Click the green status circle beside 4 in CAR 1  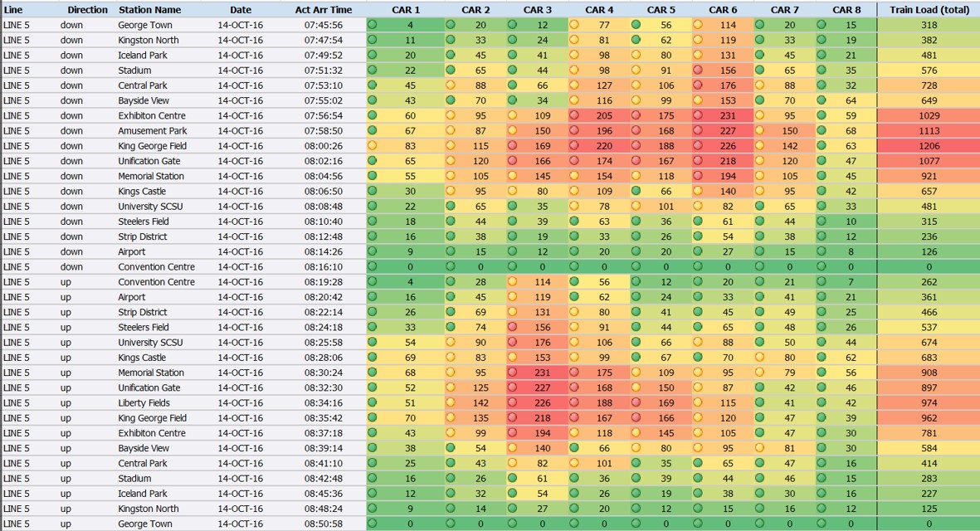[373, 25]
